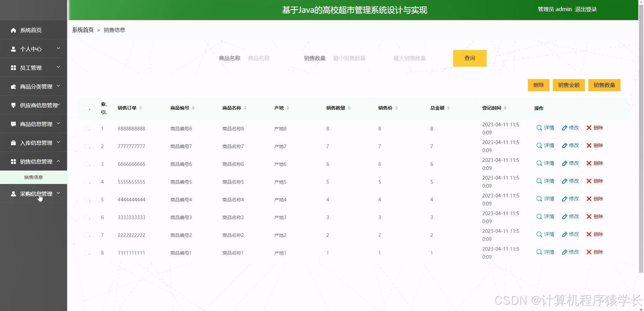Click the magnifier 详情 icon in first row
Viewport: 644px width, 311px height.
click(539, 128)
